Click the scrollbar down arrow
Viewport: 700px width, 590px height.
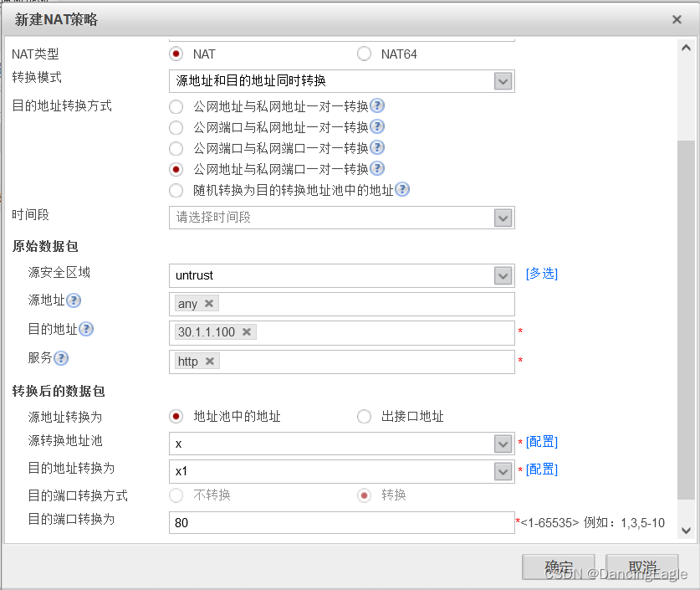click(686, 531)
